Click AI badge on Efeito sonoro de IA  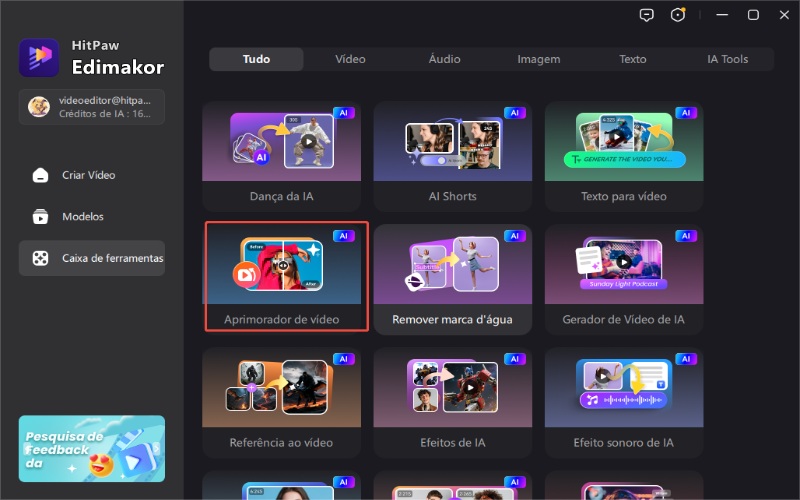point(686,359)
